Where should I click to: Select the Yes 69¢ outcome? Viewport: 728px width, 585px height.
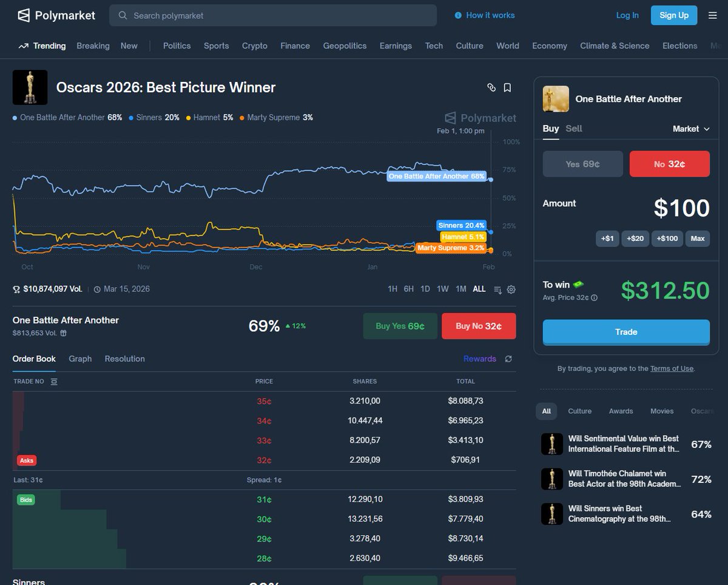[x=582, y=164]
